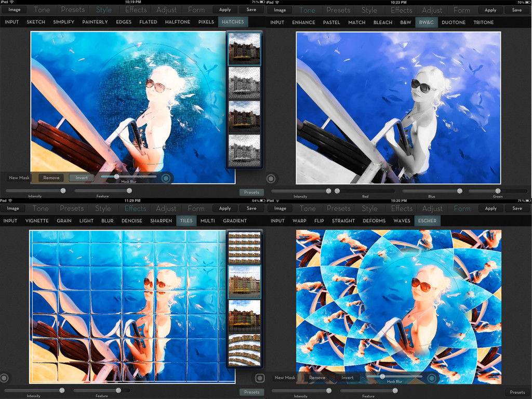532x399 pixels.
Task: Select the EDGES style tab
Action: click(124, 22)
